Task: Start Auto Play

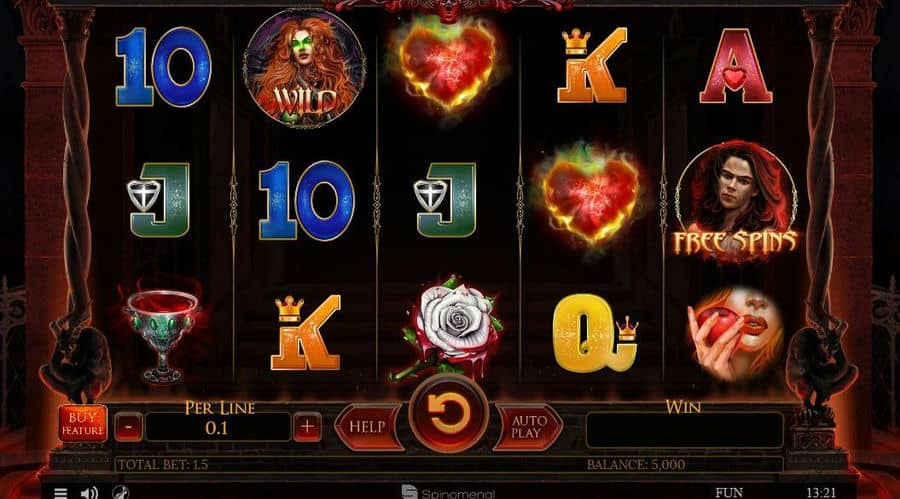Action: coord(529,427)
